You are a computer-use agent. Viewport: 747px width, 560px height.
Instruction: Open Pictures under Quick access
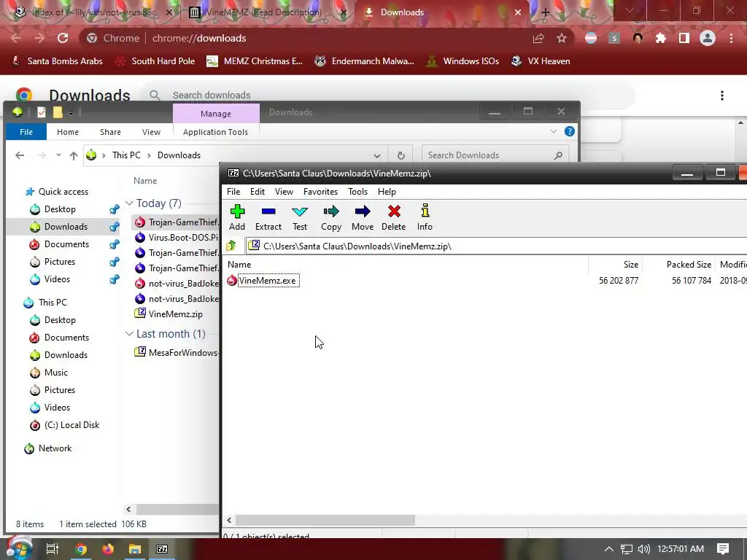(59, 262)
